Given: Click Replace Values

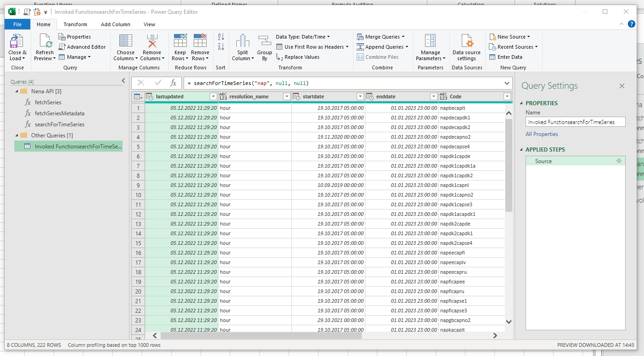Looking at the screenshot, I should [x=298, y=57].
